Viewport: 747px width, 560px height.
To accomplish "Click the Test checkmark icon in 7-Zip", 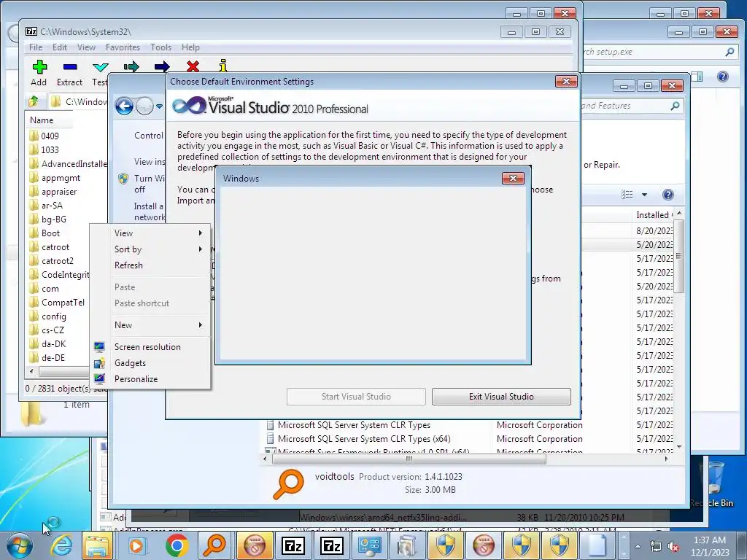I will click(101, 67).
